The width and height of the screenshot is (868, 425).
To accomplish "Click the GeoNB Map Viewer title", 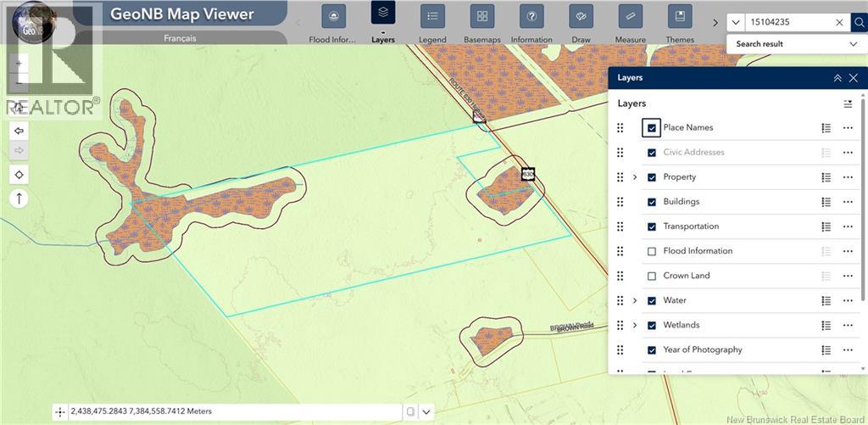I will (182, 14).
